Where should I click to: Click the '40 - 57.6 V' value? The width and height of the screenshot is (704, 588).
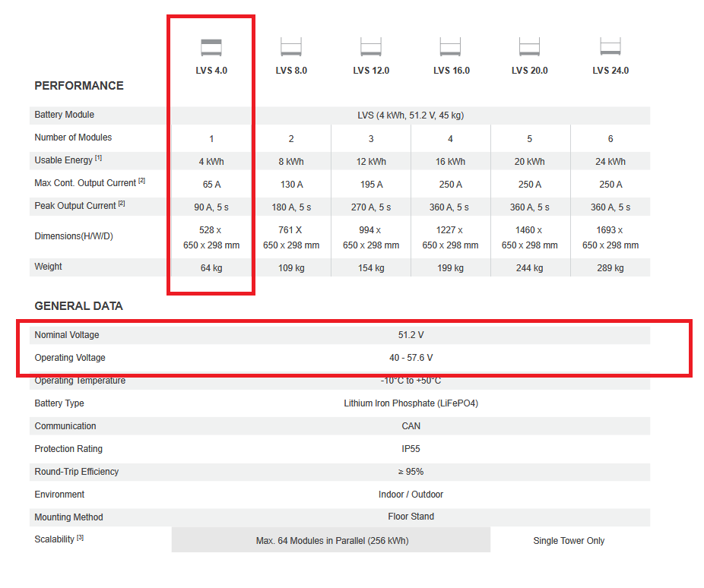(411, 358)
